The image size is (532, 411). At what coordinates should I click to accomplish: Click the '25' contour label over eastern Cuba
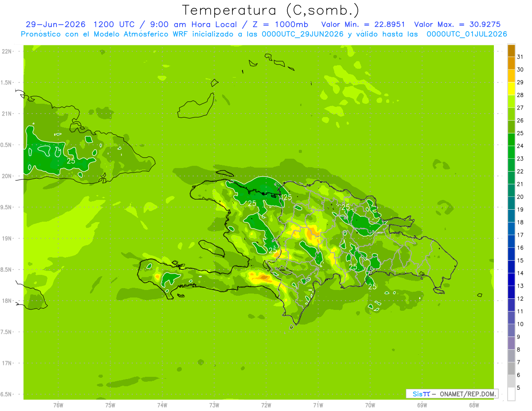point(71,161)
